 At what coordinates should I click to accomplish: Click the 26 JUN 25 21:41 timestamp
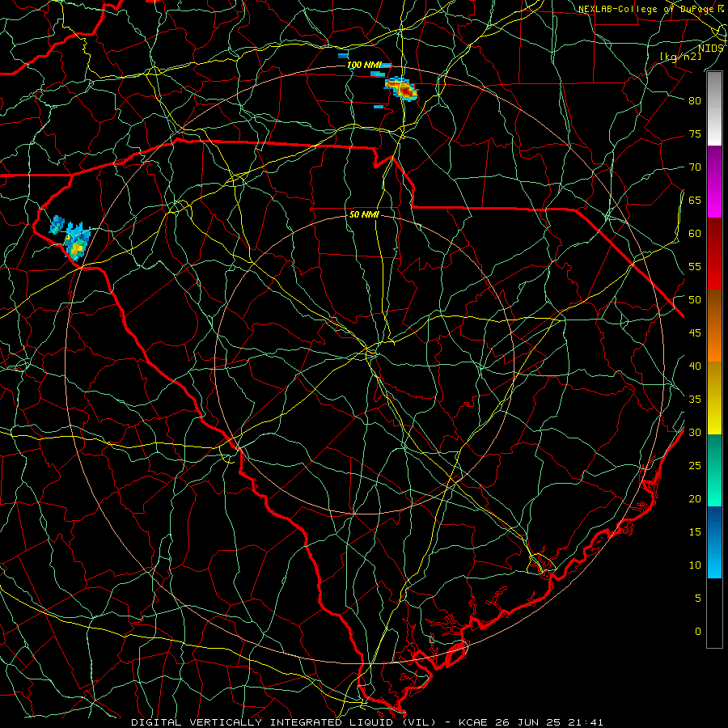[x=549, y=722]
